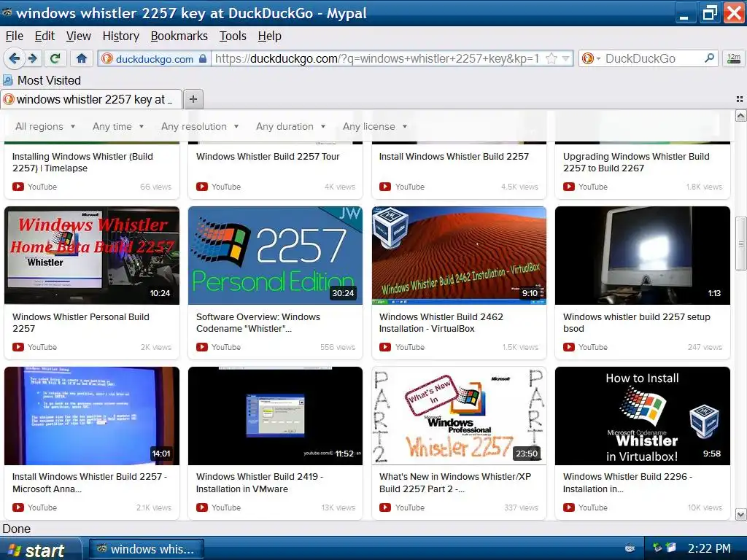
Task: Open Windows Whistler Build 2257 Tour video link
Action: (x=268, y=156)
